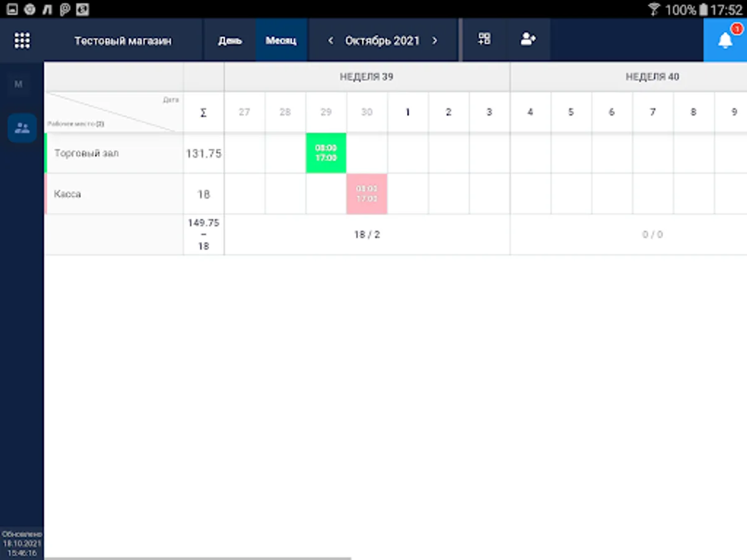Viewport: 747px width, 560px height.
Task: Click the Рабочее место (2) header label
Action: [x=75, y=124]
